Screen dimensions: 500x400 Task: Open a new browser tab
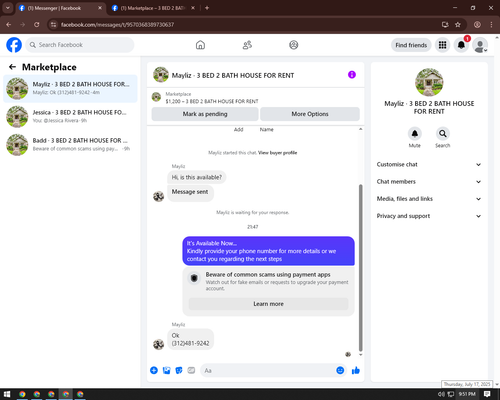tap(207, 8)
